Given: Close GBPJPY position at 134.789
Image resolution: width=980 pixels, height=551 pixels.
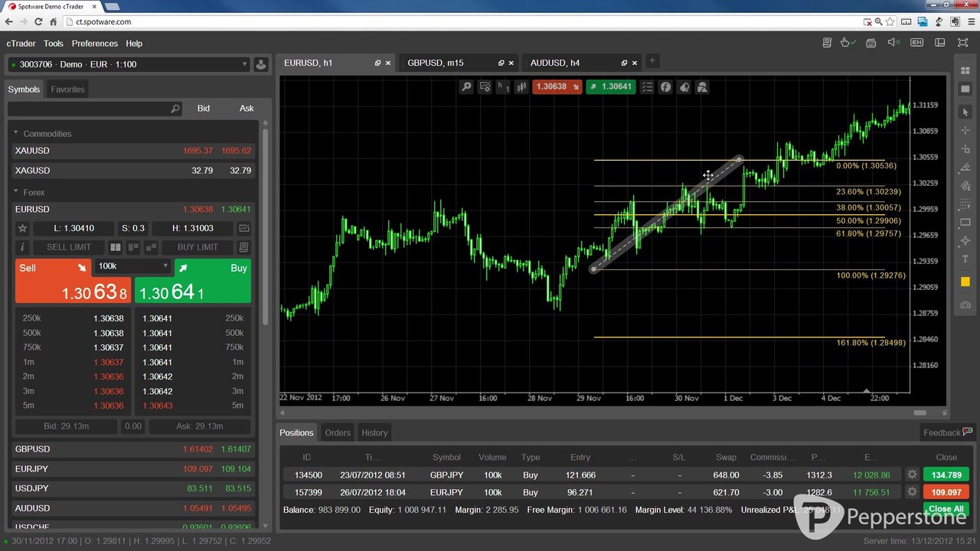Looking at the screenshot, I should tap(946, 474).
